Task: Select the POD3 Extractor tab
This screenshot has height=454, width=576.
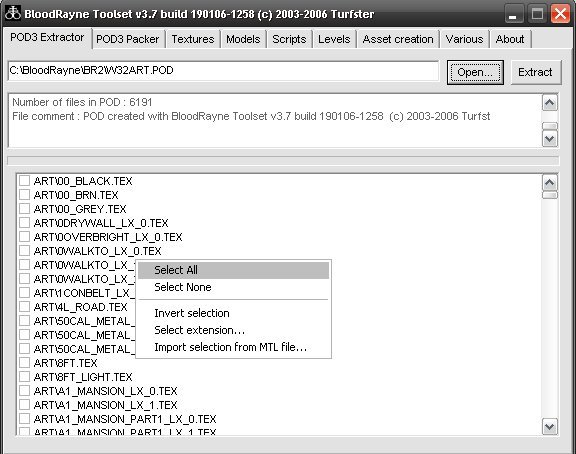Action: click(x=47, y=37)
